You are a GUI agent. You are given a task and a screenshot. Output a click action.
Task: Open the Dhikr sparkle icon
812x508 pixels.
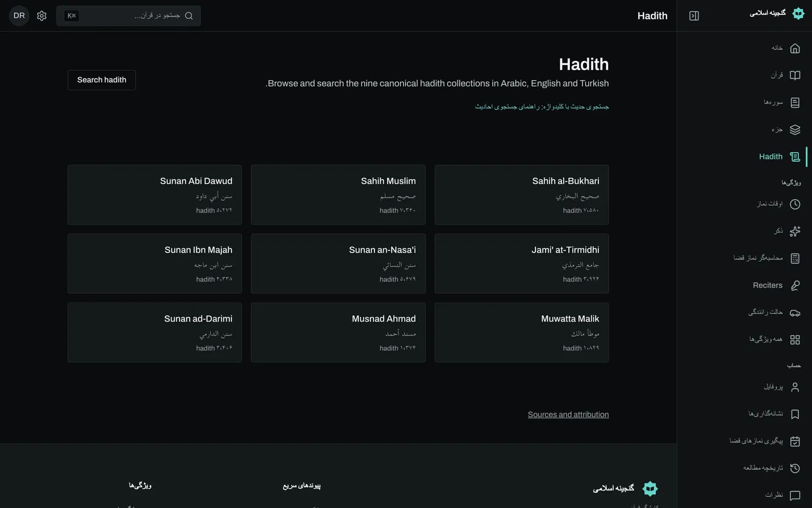point(795,231)
